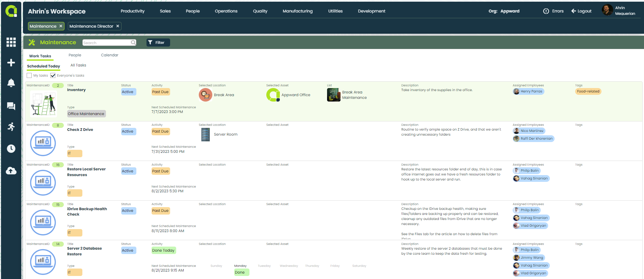Click the running person activity icon
644x279 pixels.
[11, 127]
